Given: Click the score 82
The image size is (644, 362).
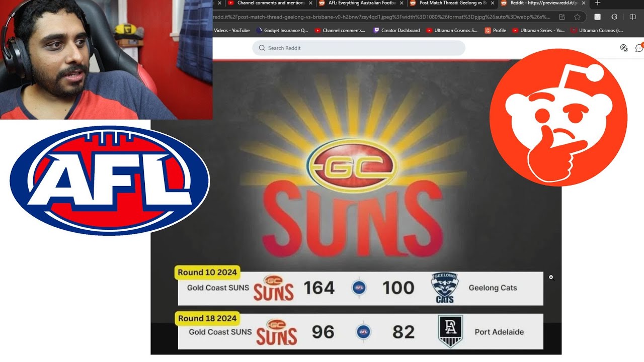Looking at the screenshot, I should click(x=404, y=332).
